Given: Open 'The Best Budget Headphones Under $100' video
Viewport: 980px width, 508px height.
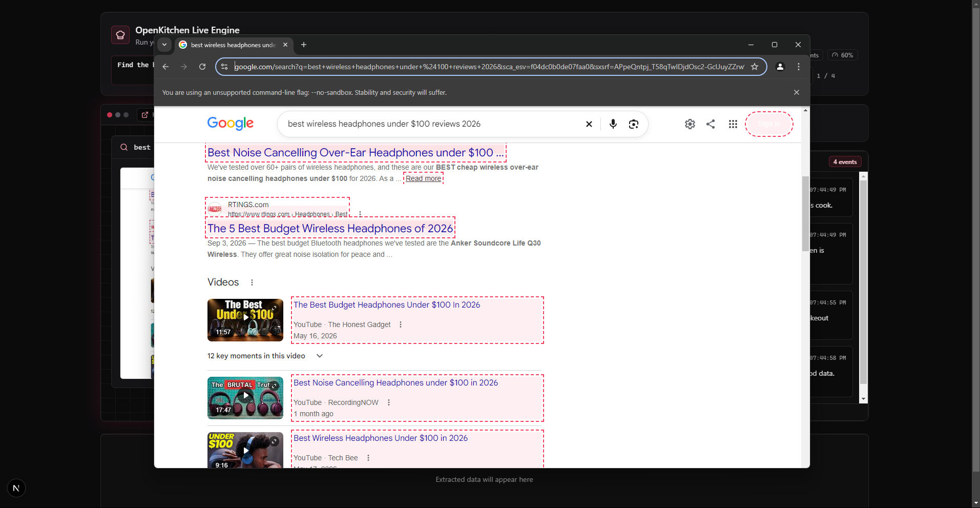Looking at the screenshot, I should [387, 304].
